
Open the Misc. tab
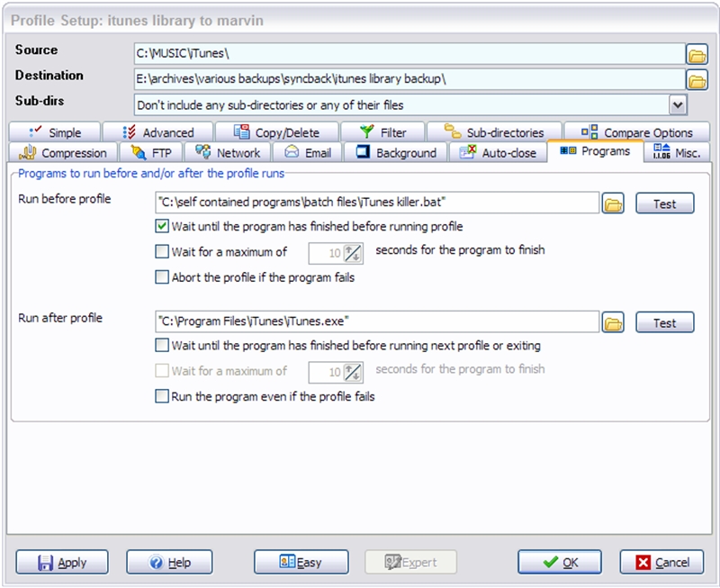pyautogui.click(x=677, y=152)
